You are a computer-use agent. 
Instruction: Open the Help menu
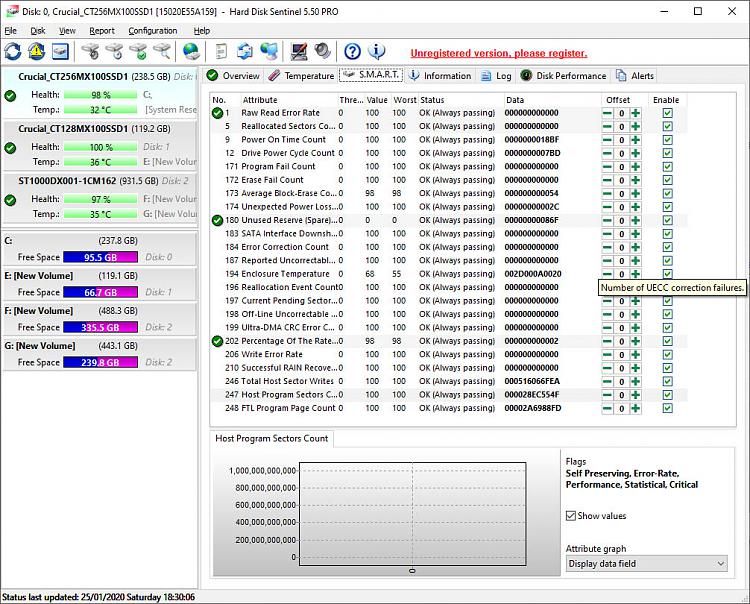(x=201, y=31)
